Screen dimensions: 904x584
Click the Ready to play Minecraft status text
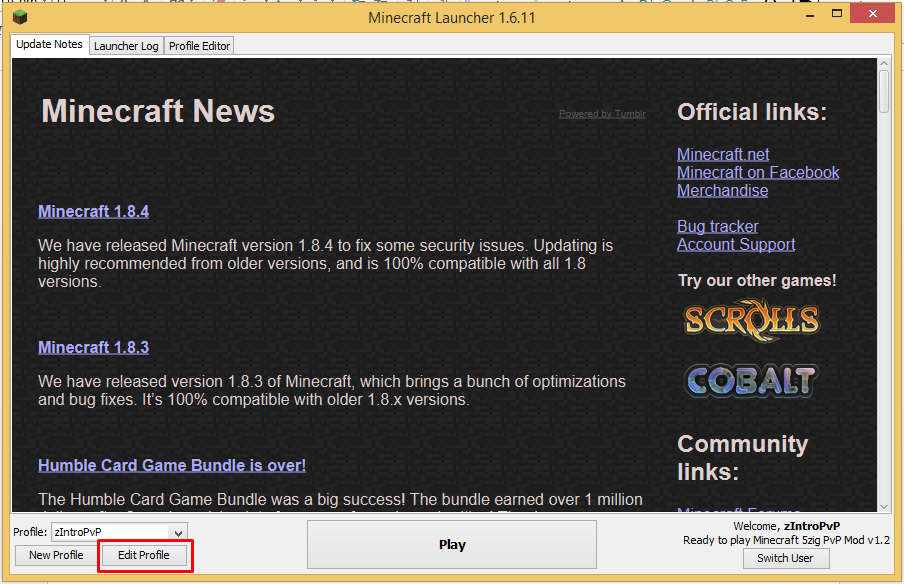786,540
